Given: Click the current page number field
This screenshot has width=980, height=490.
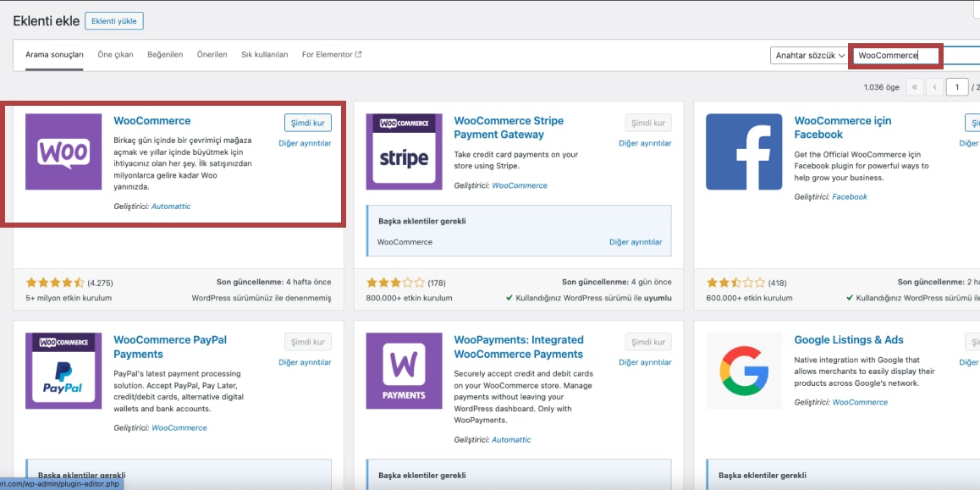Looking at the screenshot, I should tap(957, 87).
